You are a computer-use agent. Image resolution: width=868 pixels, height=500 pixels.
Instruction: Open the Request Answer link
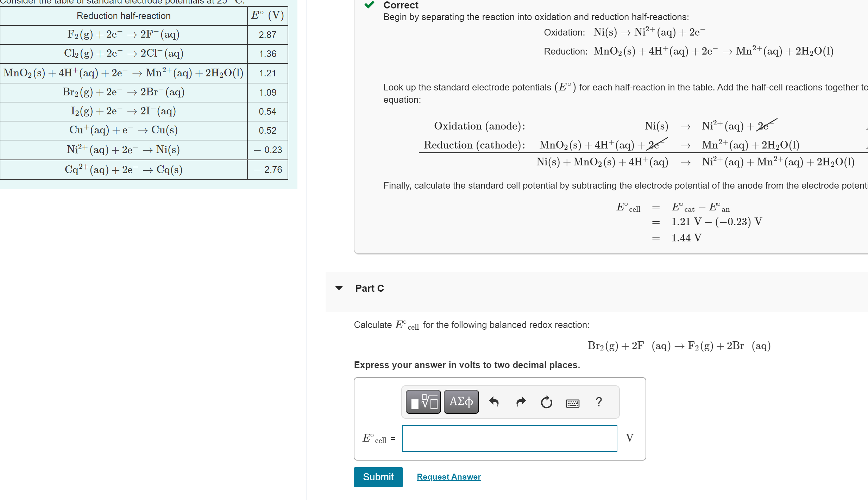pyautogui.click(x=448, y=476)
